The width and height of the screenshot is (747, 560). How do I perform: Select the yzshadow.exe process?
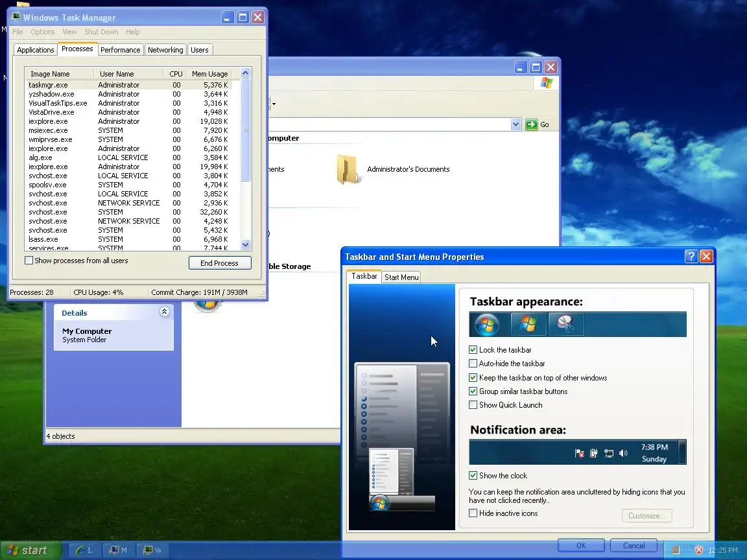click(128, 94)
